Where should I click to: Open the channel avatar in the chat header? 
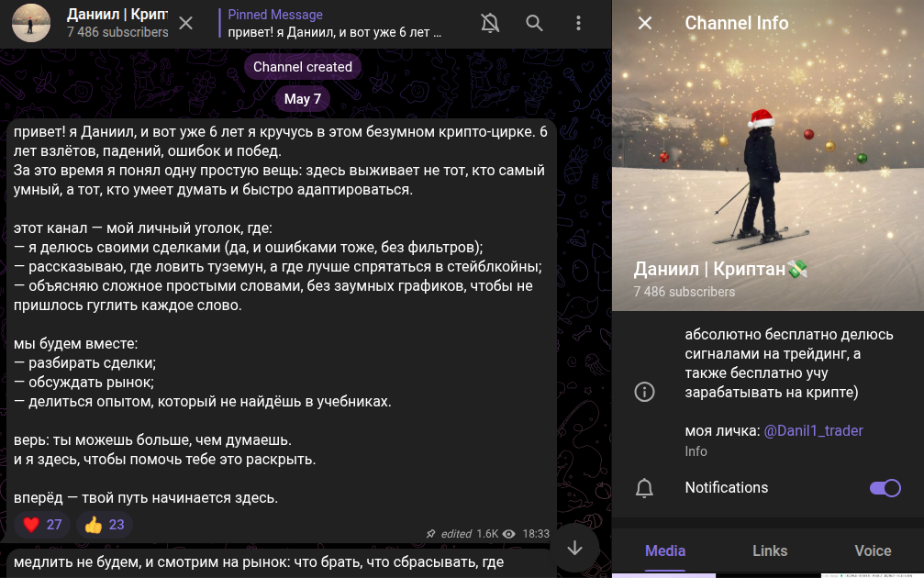30,22
